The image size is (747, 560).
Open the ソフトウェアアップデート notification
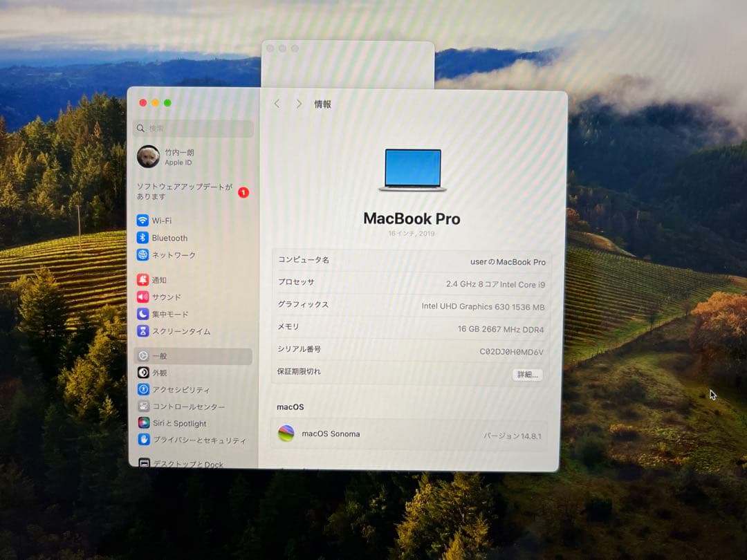[x=183, y=192]
